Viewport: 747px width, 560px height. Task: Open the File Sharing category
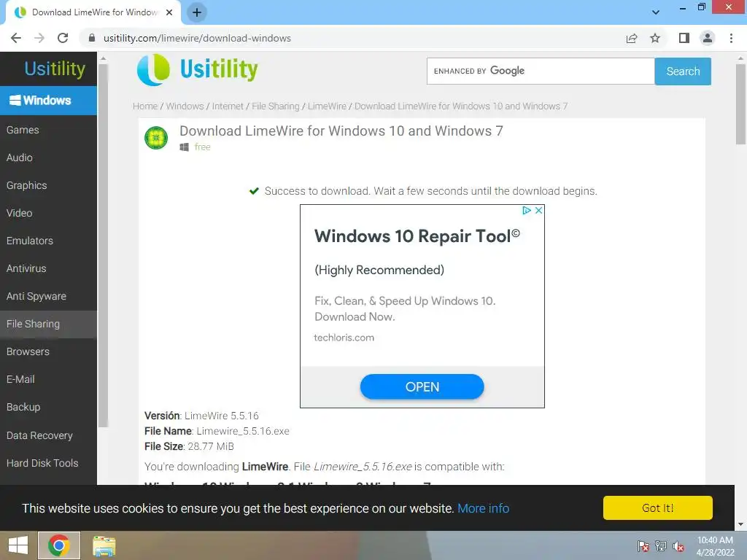point(48,324)
